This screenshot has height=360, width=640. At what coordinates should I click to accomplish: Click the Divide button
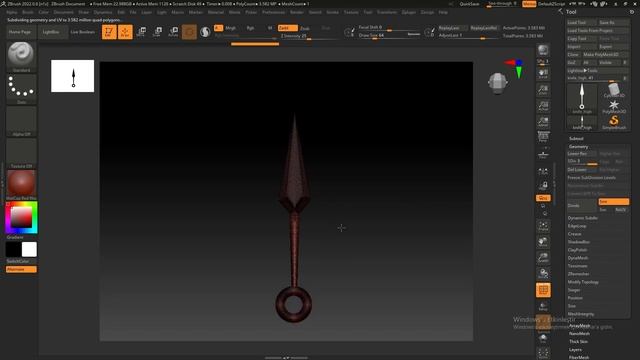click(x=582, y=206)
